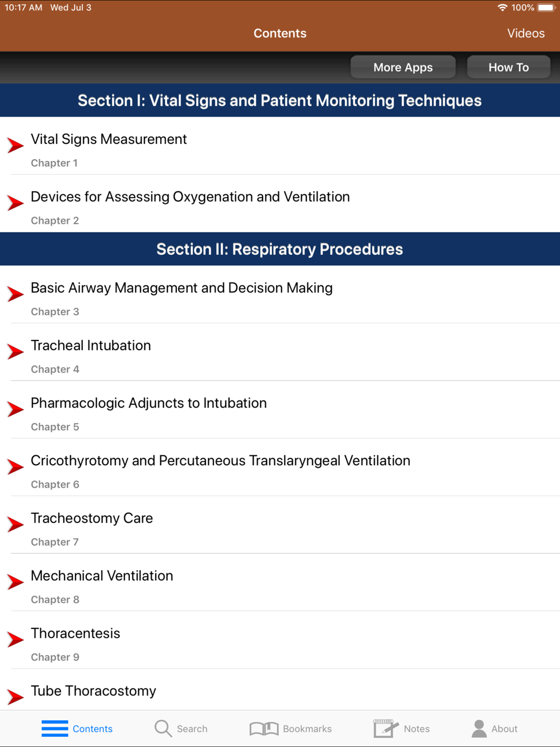Open Cricothyrotomy and Percutaneous Translaryngeal Ventilation
The image size is (560, 747).
[220, 461]
